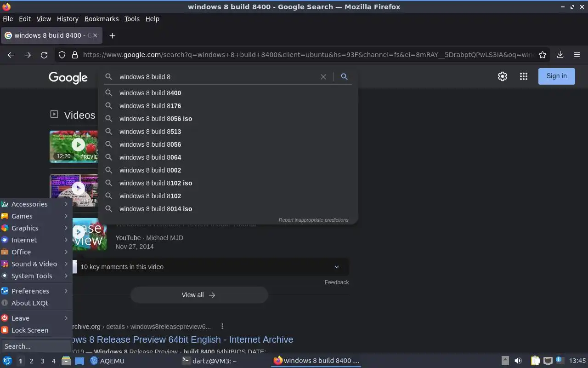Open the Edit menu
This screenshot has height=368, width=588.
tap(24, 19)
